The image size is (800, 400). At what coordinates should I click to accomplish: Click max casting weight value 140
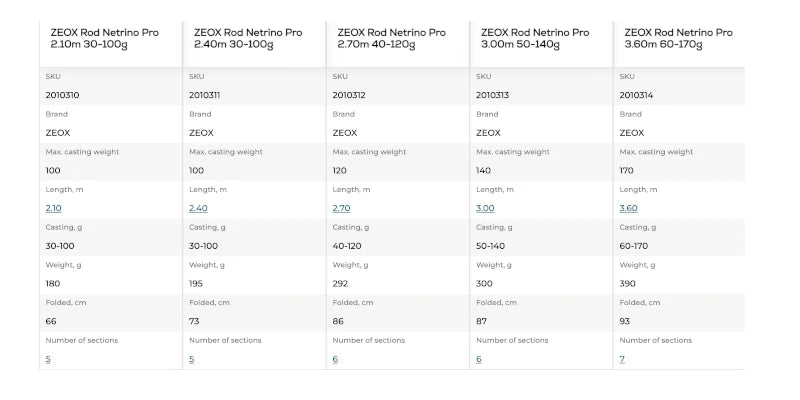click(483, 170)
